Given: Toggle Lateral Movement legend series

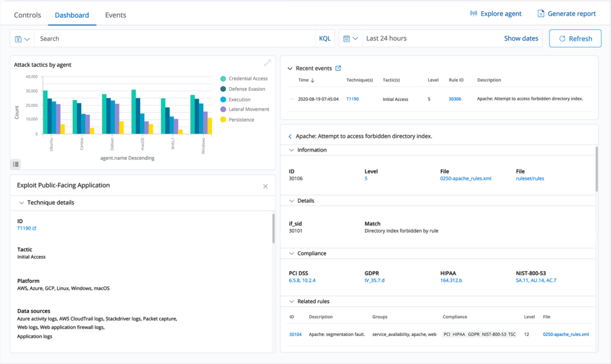Looking at the screenshot, I should (248, 109).
